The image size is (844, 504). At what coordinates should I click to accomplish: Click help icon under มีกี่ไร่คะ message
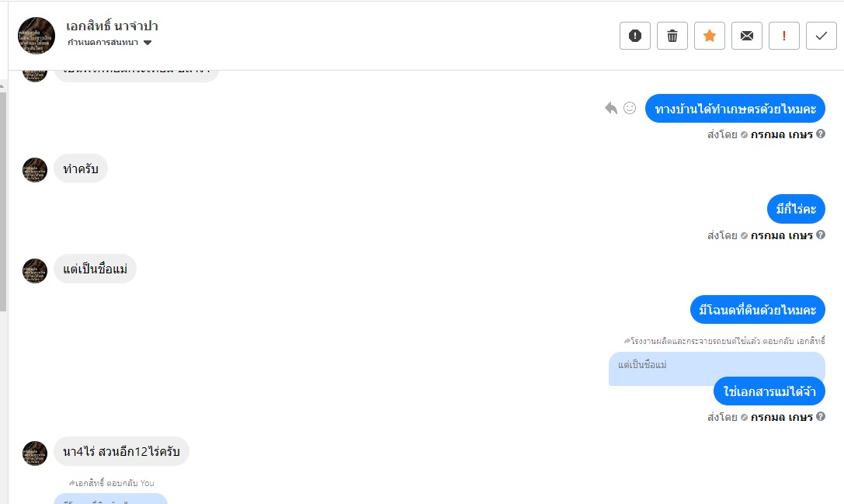821,235
